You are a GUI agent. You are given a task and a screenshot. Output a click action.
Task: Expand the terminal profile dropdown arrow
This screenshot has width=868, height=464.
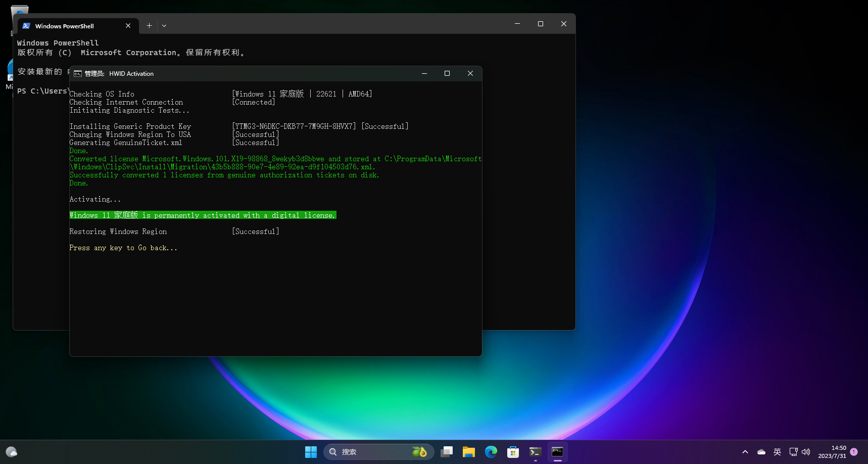[x=164, y=26]
